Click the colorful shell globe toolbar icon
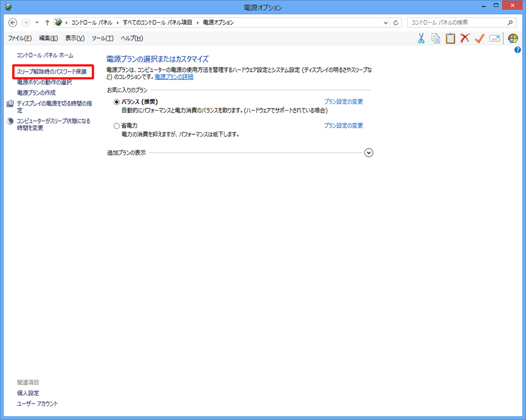 [x=513, y=38]
